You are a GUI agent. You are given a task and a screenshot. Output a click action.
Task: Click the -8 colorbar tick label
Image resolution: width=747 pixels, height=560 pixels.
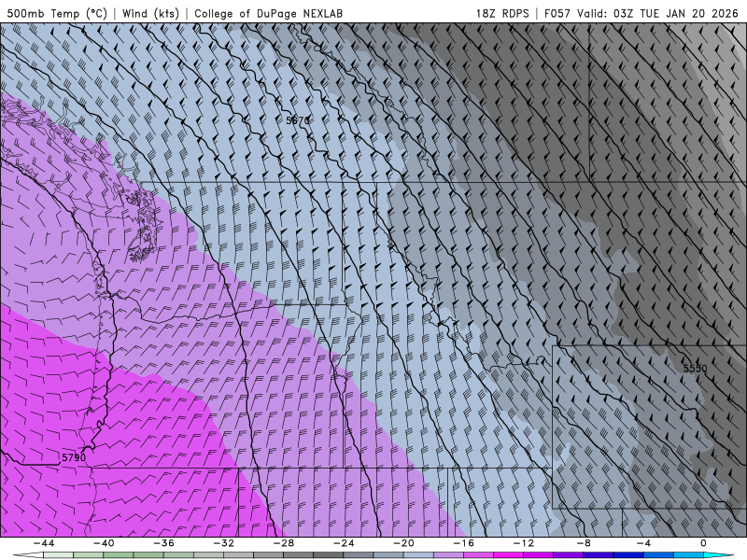pyautogui.click(x=585, y=543)
